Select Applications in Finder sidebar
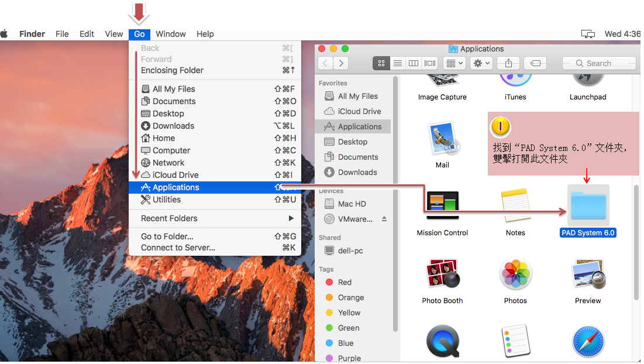Screen dimensions: 644x364 (353, 126)
